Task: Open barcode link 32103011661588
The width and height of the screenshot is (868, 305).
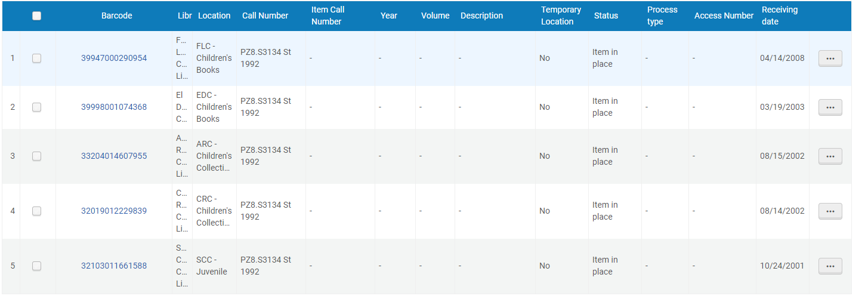Action: pyautogui.click(x=114, y=266)
